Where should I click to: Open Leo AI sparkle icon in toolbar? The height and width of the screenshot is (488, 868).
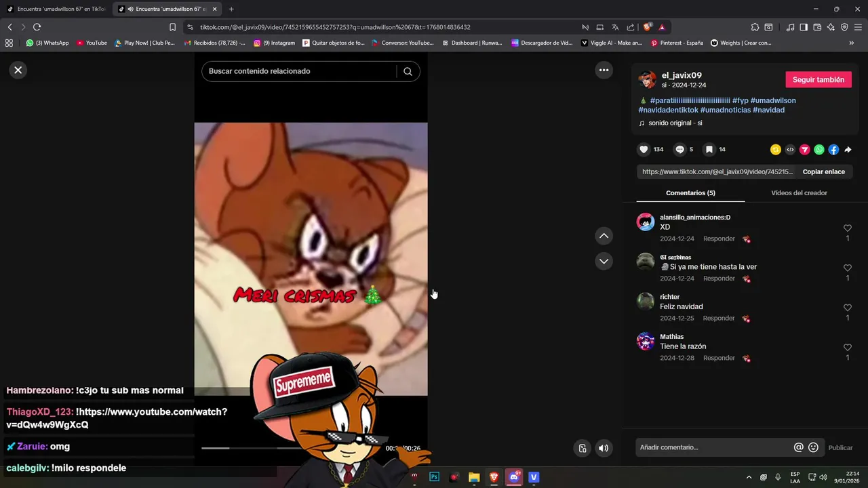pos(831,27)
